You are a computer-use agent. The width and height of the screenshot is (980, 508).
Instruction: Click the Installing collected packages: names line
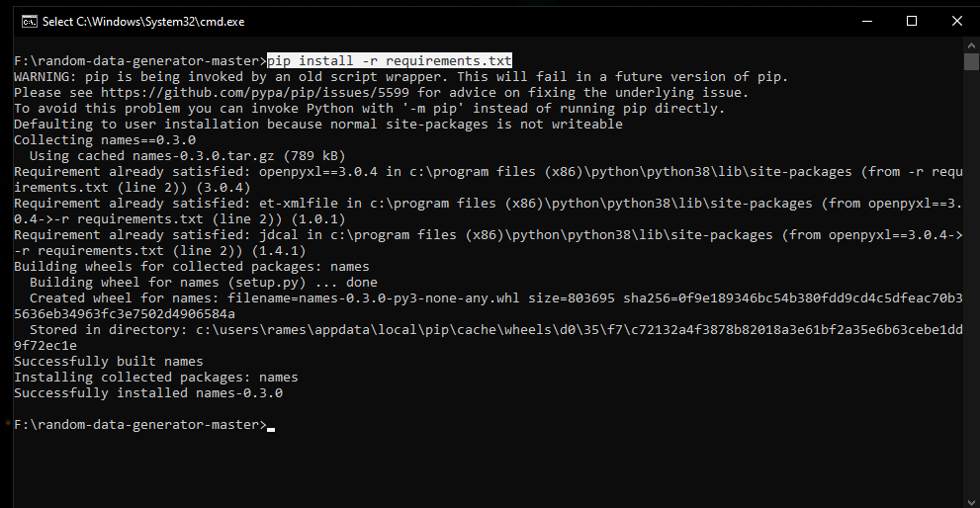click(156, 378)
